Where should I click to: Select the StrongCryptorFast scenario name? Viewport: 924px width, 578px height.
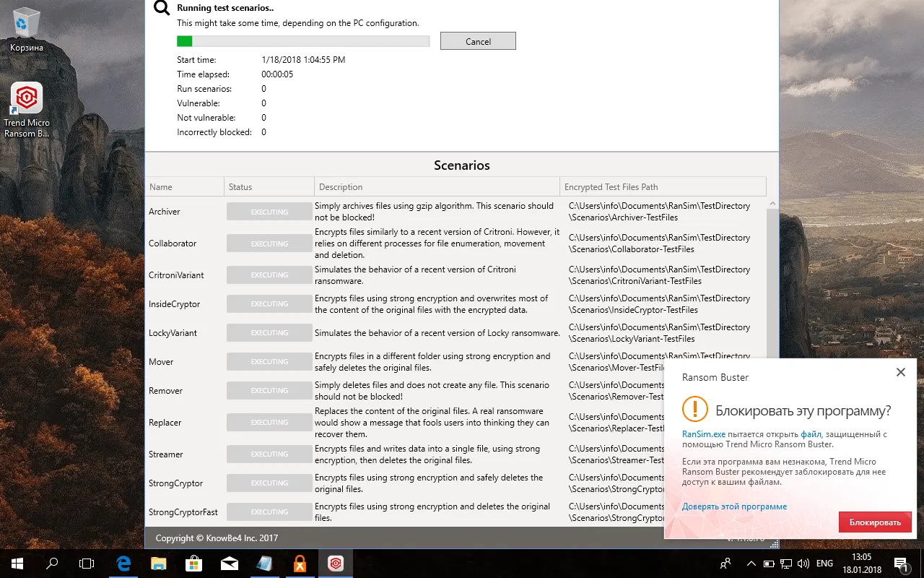coord(183,512)
